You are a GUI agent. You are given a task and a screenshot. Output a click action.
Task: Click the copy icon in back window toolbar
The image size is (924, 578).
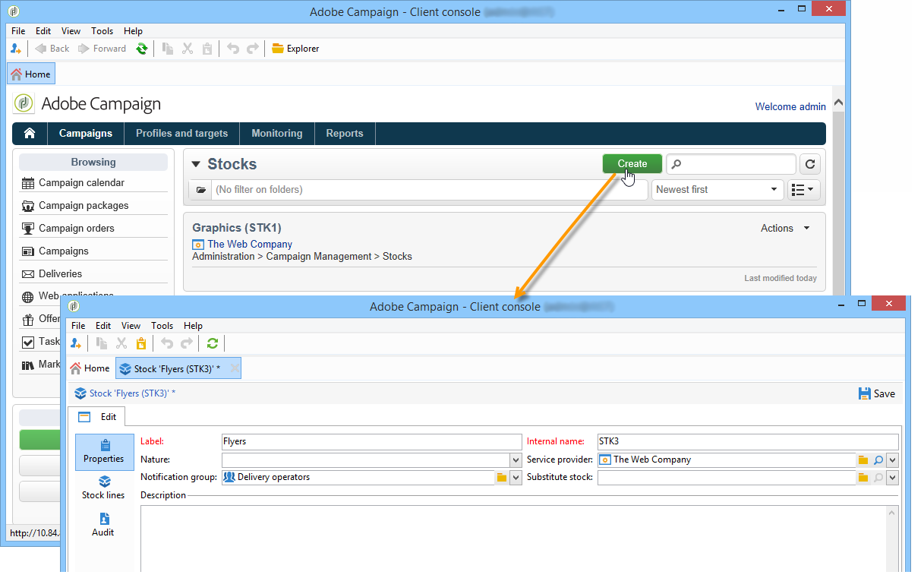(x=168, y=49)
